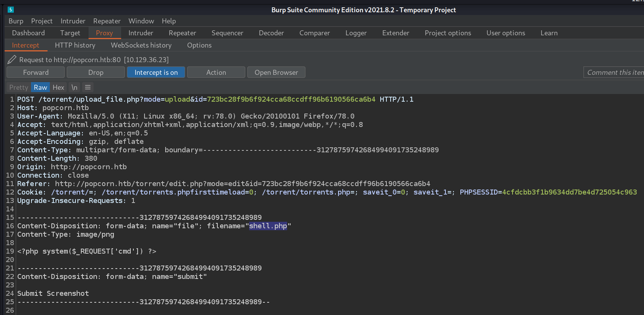The width and height of the screenshot is (644, 315).
Task: Click the multipart/form-data Content-Type header
Action: [228, 150]
